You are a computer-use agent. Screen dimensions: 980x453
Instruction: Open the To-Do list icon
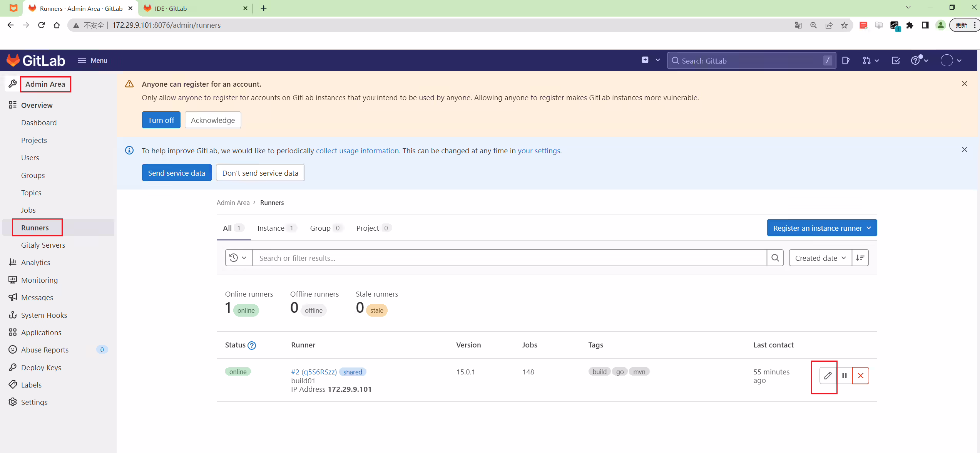896,60
